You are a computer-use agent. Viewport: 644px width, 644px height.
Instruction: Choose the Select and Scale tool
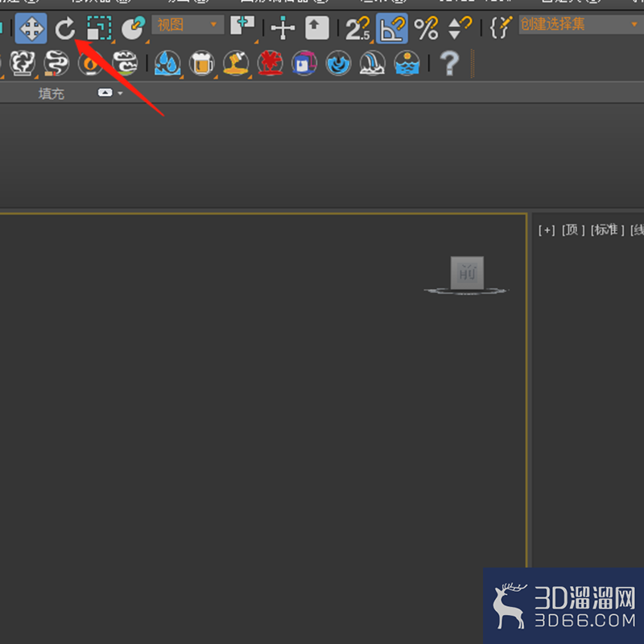[99, 28]
